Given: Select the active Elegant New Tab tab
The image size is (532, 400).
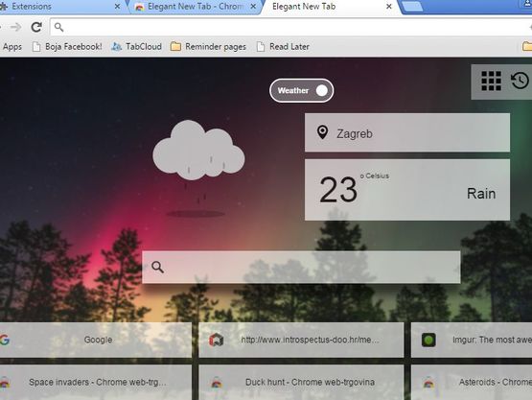Looking at the screenshot, I should [331, 7].
